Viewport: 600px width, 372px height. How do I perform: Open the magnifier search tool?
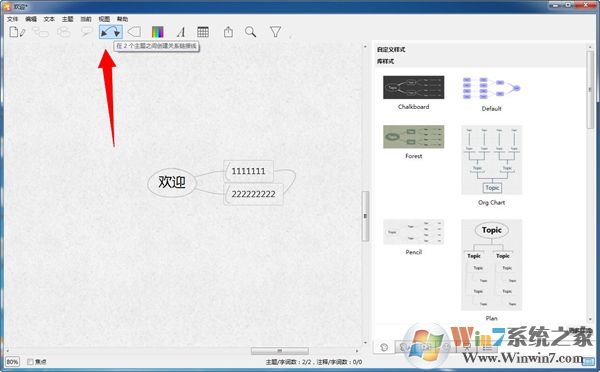(251, 32)
